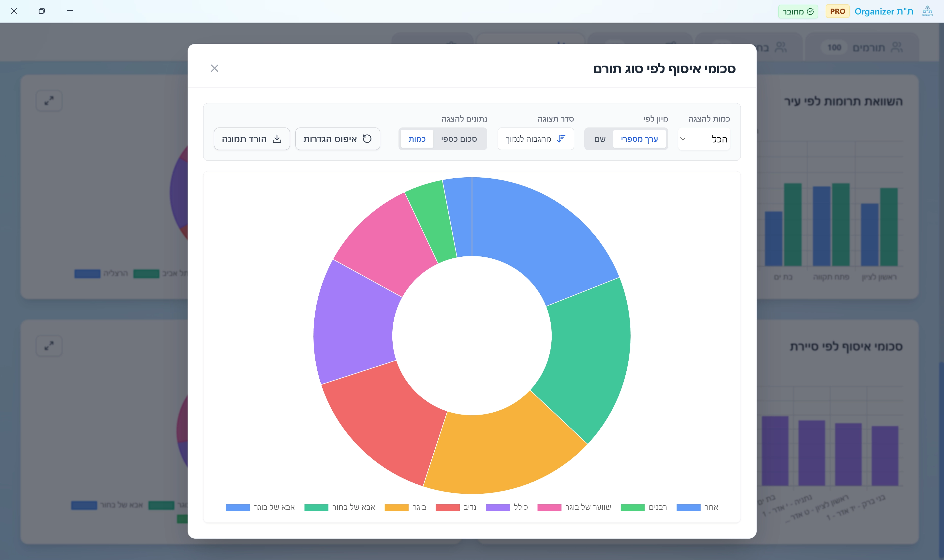Close the donor type chart dialog

coord(214,68)
